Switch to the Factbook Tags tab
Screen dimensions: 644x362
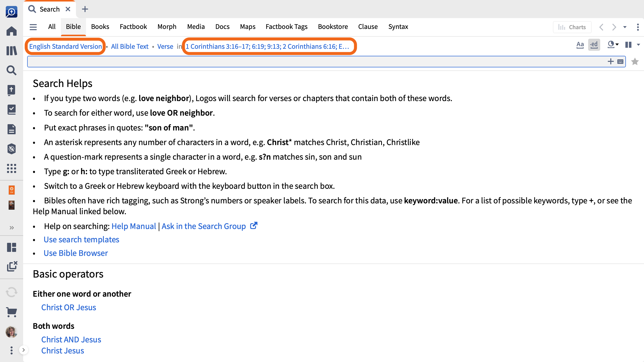pos(287,27)
